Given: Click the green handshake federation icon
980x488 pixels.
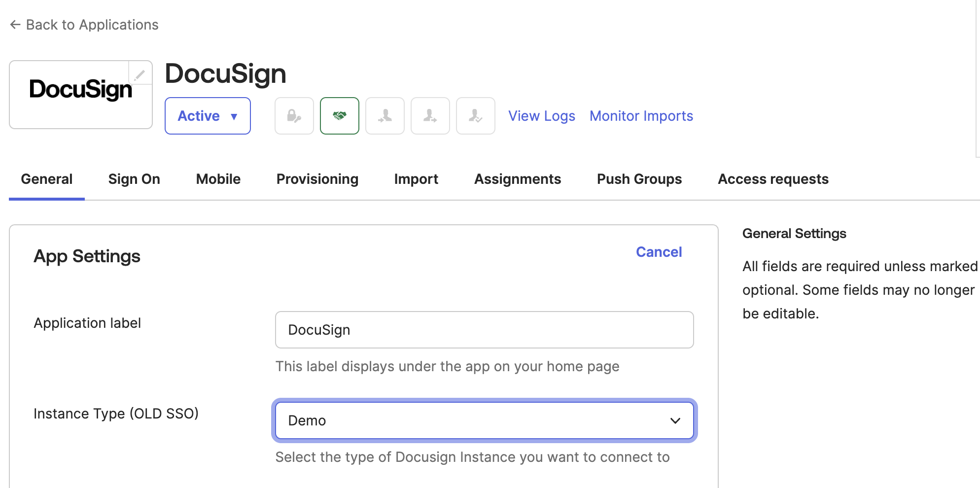Looking at the screenshot, I should tap(340, 116).
